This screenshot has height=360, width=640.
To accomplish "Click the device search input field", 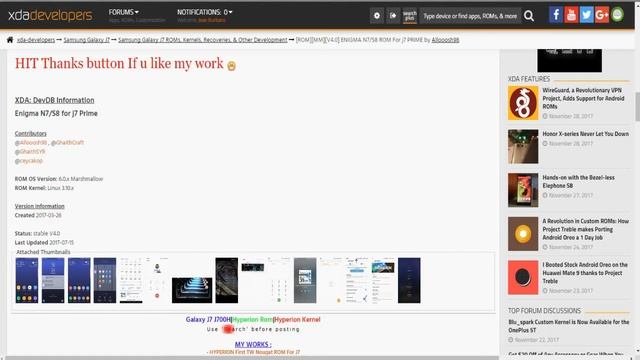I will pos(470,16).
